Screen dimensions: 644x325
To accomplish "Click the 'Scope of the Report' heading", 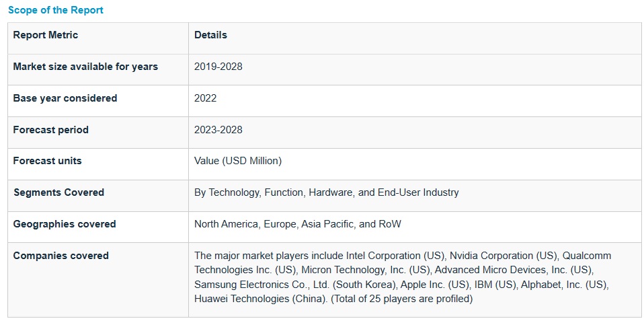I will pyautogui.click(x=56, y=10).
